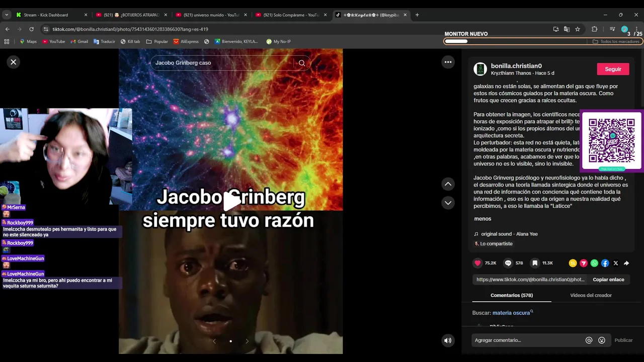Expand the Popular bookmarks folder
This screenshot has height=362, width=644.
click(x=157, y=41)
